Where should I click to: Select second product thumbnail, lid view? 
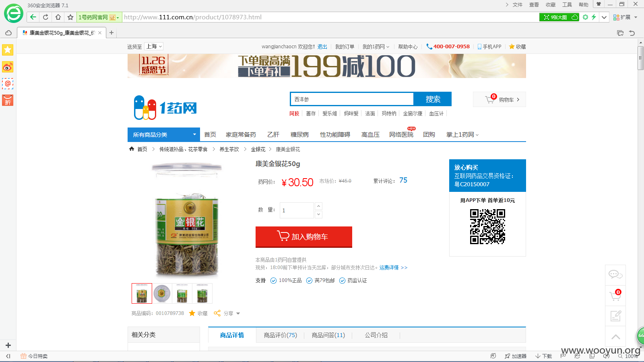click(162, 294)
